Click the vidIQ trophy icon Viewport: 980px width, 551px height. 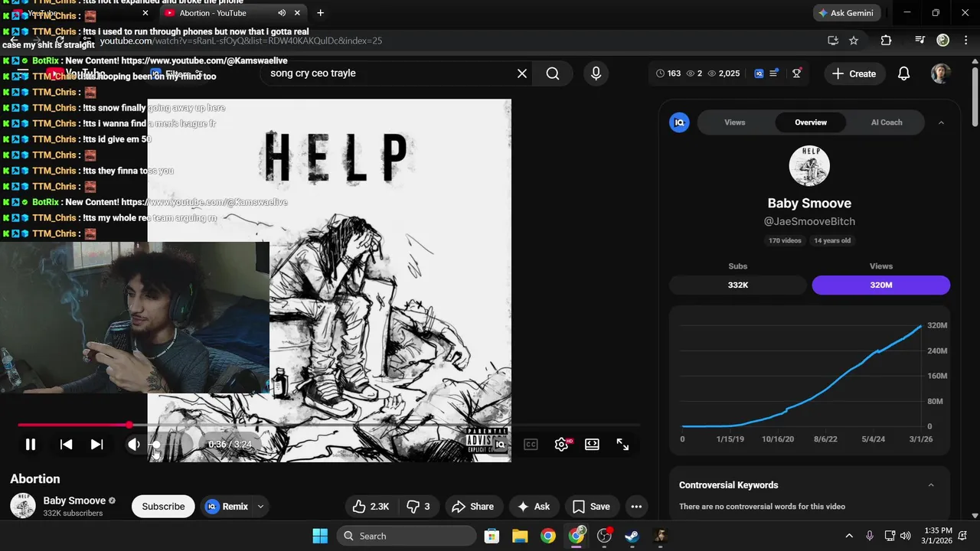[797, 73]
